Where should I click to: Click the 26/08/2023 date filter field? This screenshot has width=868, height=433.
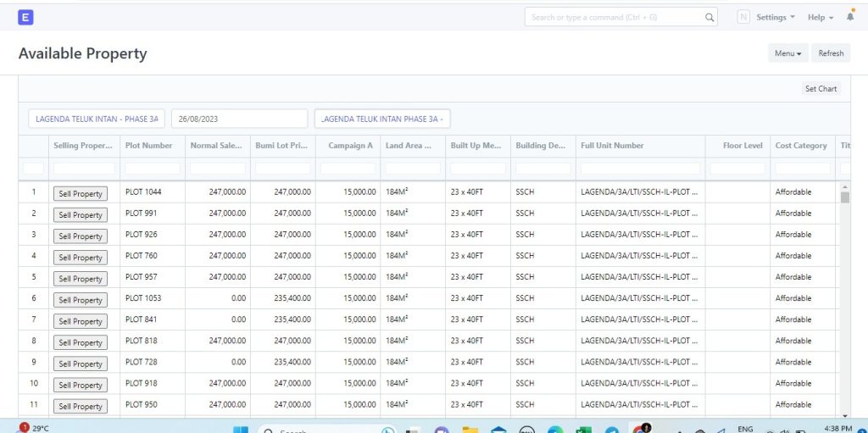pos(239,119)
